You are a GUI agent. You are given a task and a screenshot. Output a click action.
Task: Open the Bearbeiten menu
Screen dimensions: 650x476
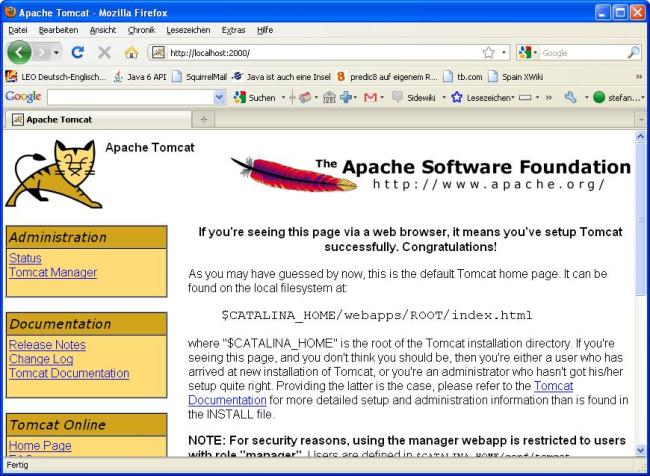[58, 30]
